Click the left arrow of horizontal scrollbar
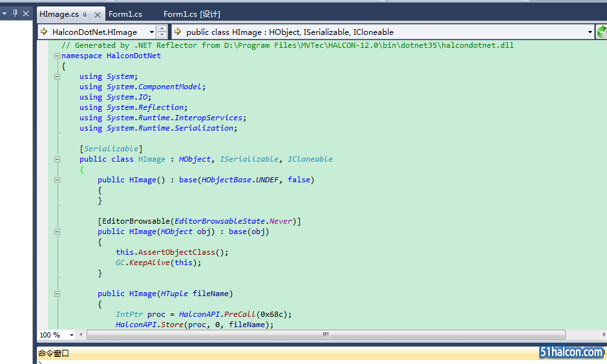This screenshot has width=607, height=364. [81, 334]
